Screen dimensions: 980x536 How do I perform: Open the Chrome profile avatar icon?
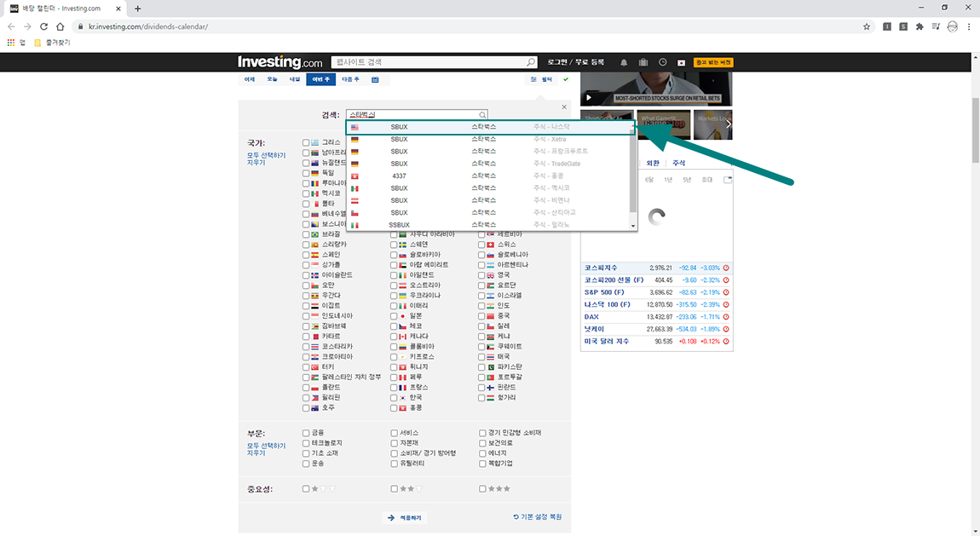point(952,26)
